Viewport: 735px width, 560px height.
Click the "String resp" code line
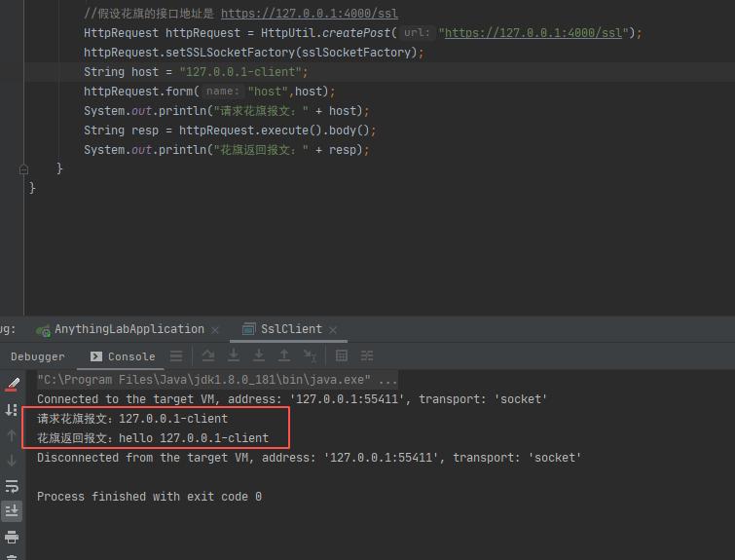coord(230,130)
